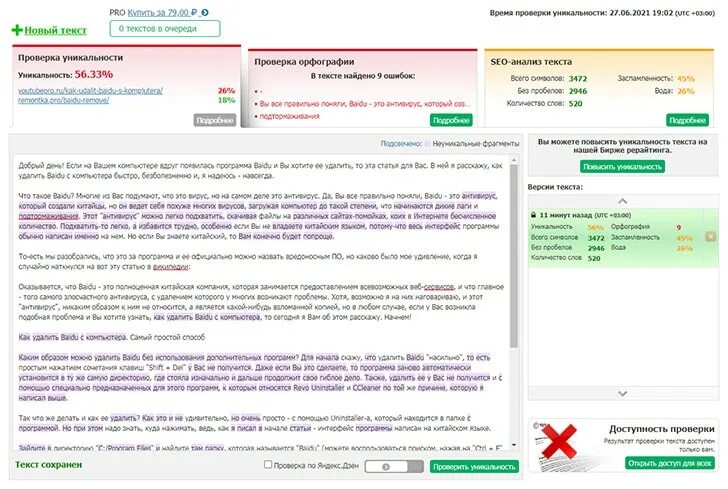This screenshot has height=489, width=728.
Task: Click the heading SEO-анализ текста
Action: pos(531,62)
